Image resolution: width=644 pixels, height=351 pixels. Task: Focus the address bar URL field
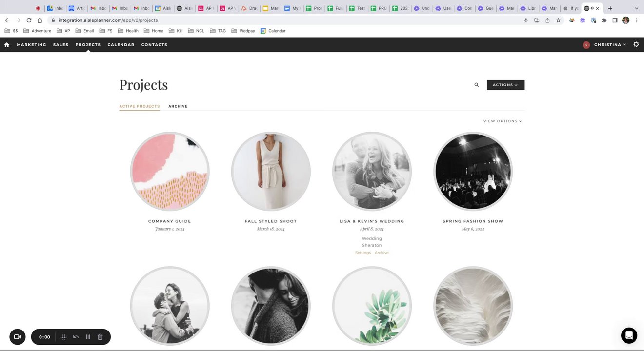coord(283,20)
